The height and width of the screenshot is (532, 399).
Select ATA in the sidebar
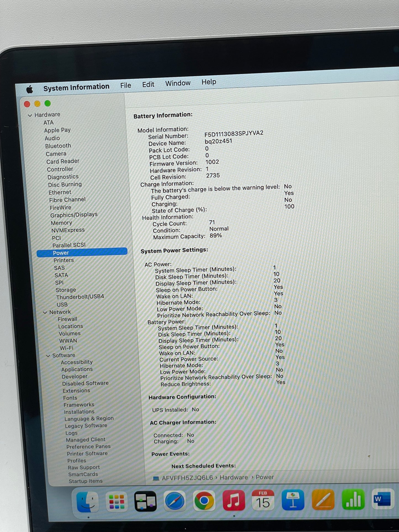49,123
